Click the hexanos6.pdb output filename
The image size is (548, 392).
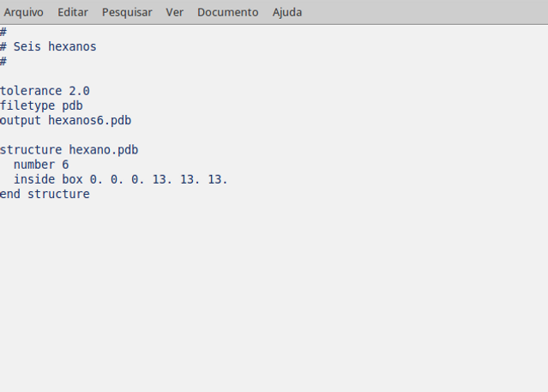(x=89, y=120)
